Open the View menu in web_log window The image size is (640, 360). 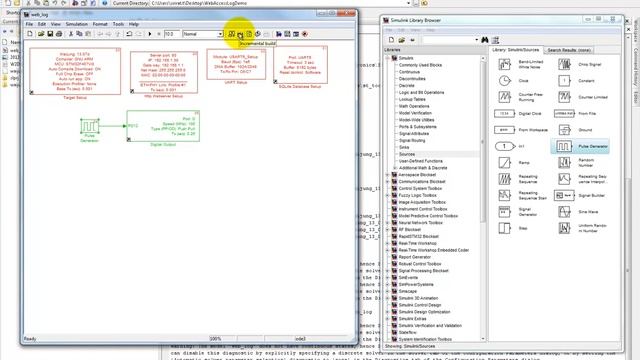click(56, 24)
